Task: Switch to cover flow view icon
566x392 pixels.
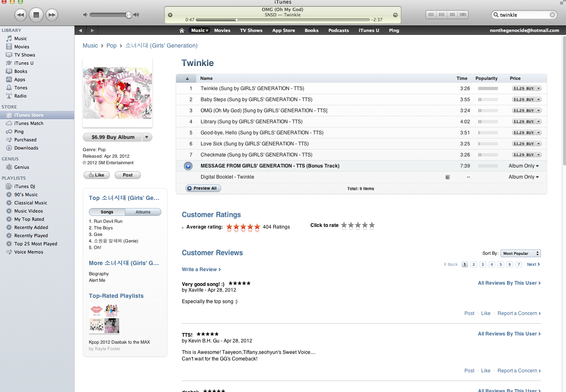Action: coord(463,14)
